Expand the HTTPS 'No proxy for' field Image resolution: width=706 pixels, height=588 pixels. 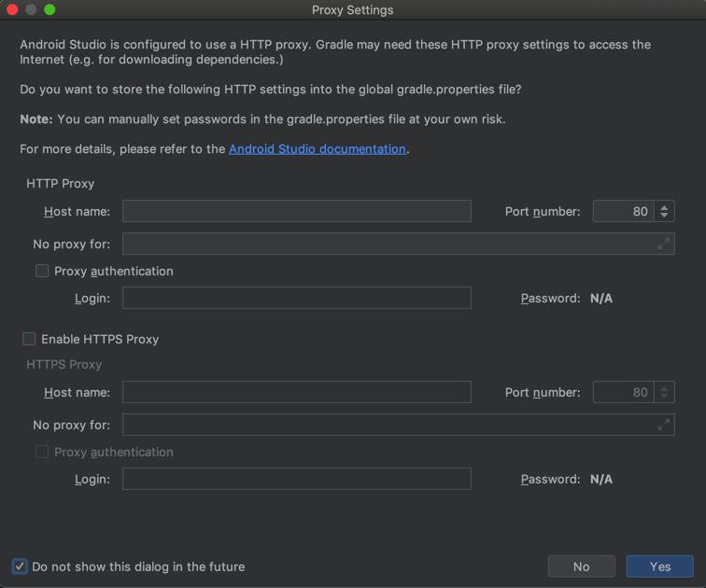point(663,425)
